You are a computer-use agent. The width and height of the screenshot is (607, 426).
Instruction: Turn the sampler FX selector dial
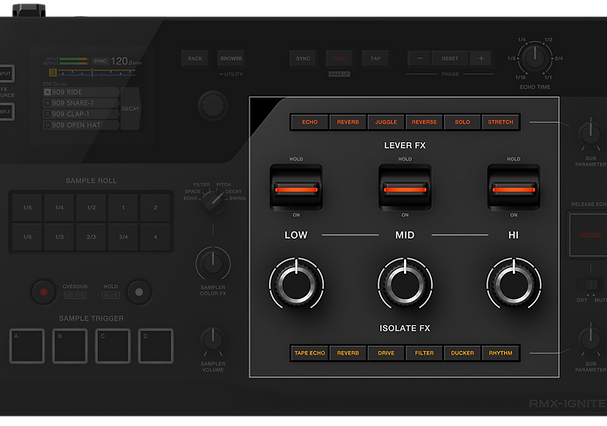(213, 201)
